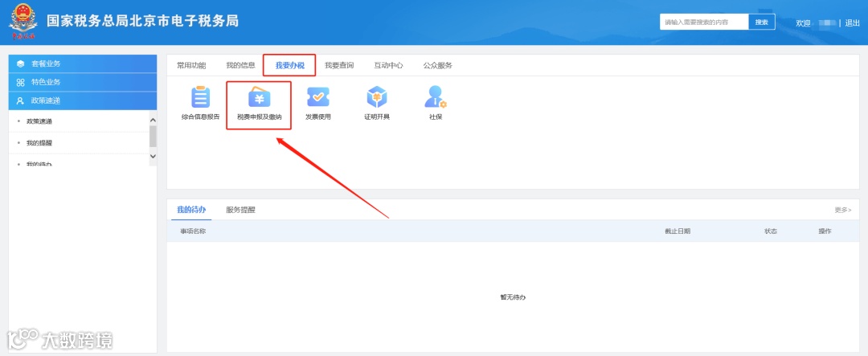Screen dimensions: 868x356
Task: Expand the 套餐业务 sidebar section
Action: pos(83,63)
